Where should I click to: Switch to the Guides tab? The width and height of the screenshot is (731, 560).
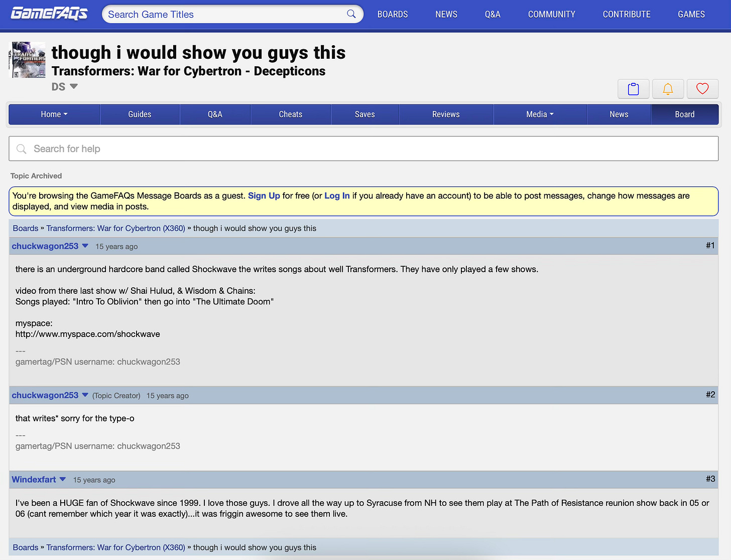pos(140,115)
